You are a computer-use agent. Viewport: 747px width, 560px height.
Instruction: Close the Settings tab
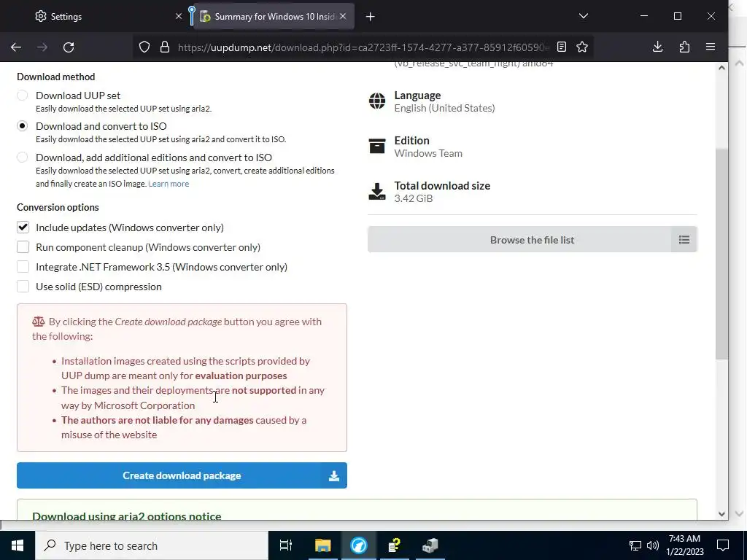(x=179, y=16)
